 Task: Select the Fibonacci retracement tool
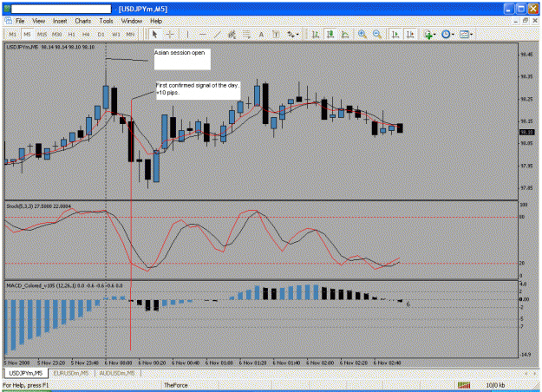pyautogui.click(x=246, y=34)
